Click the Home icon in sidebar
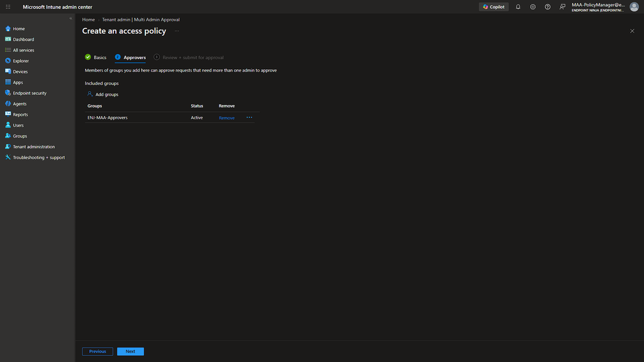Viewport: 644px width, 362px height. (x=8, y=29)
